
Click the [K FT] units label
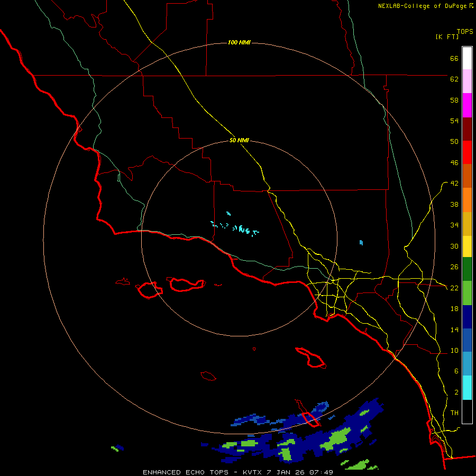[x=447, y=36]
